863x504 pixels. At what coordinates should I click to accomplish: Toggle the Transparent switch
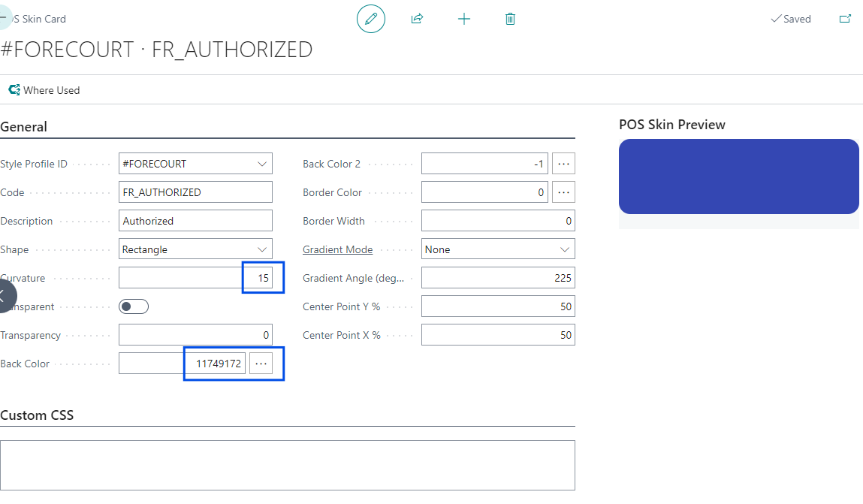[134, 306]
